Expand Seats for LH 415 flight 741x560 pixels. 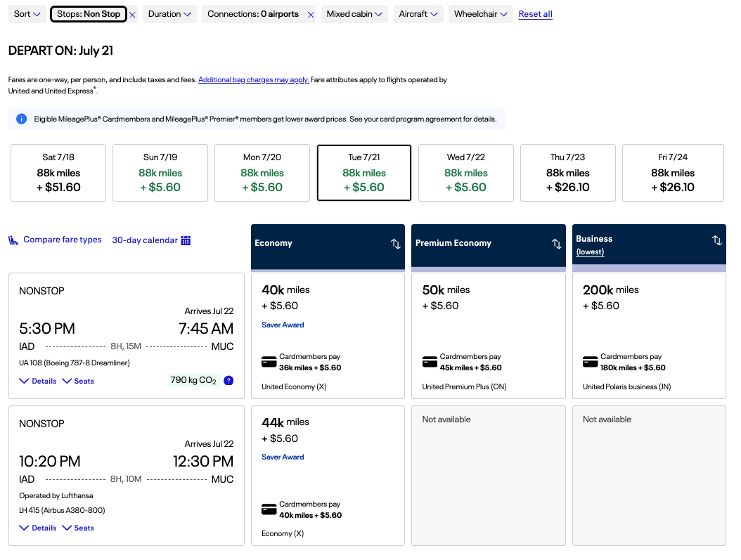click(x=78, y=528)
